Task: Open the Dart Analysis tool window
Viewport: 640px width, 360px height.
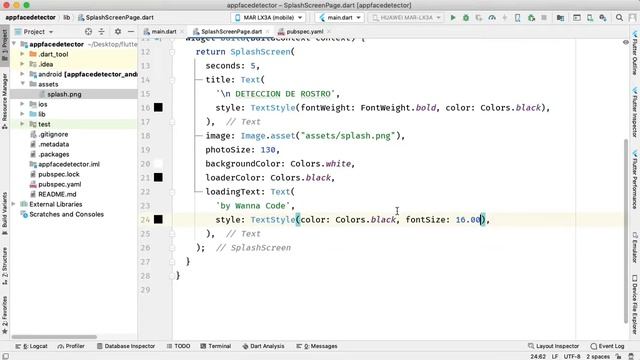Action: pyautogui.click(x=263, y=346)
